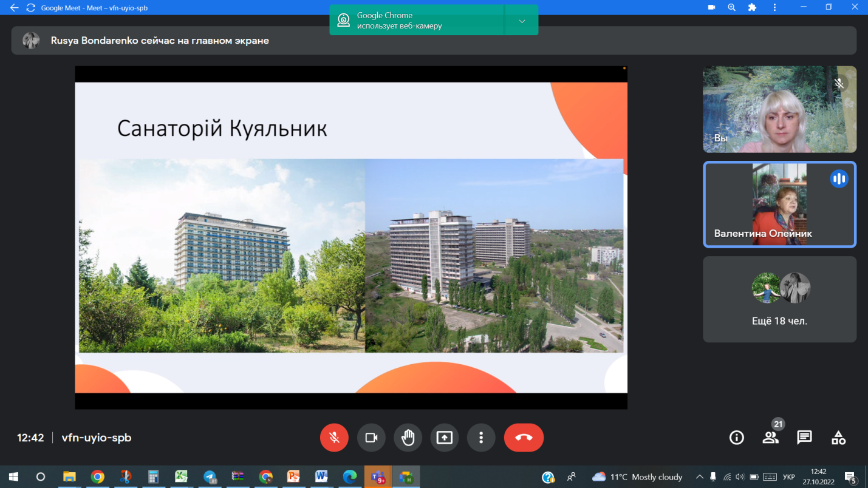868x488 pixels.
Task: Raise your hand in the meeting
Action: pyautogui.click(x=408, y=438)
